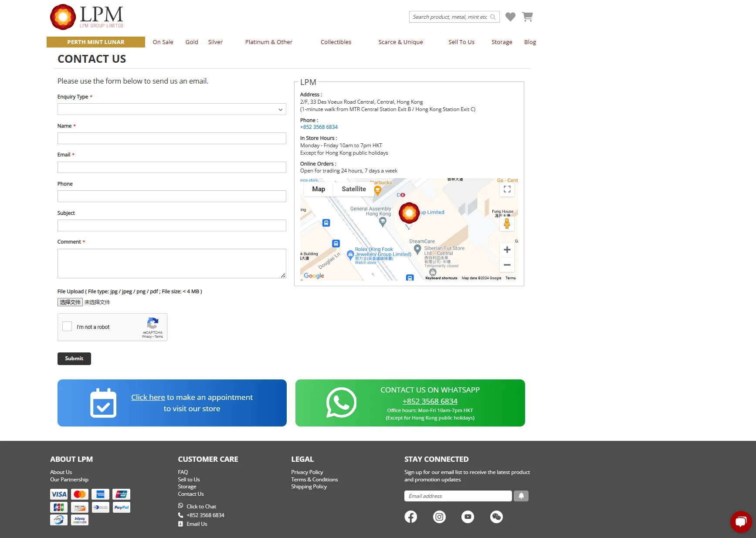Open the Silver menu
The image size is (756, 538).
point(215,42)
